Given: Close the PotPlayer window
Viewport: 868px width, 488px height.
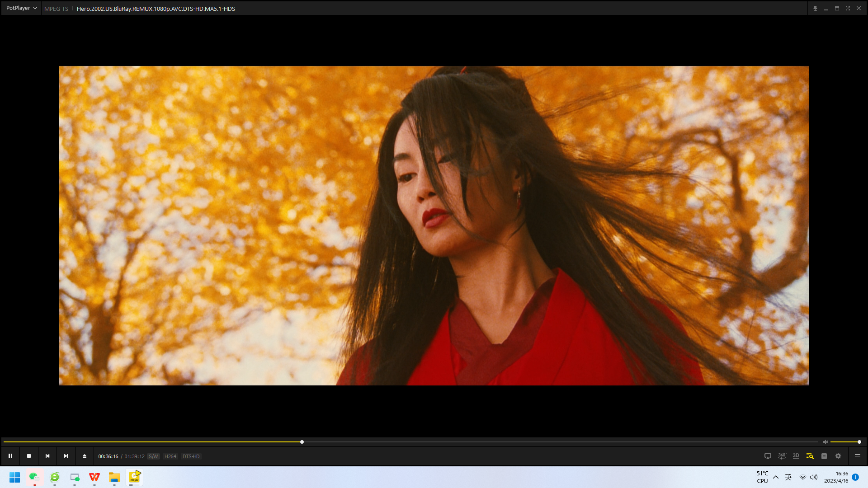Looking at the screenshot, I should point(859,9).
